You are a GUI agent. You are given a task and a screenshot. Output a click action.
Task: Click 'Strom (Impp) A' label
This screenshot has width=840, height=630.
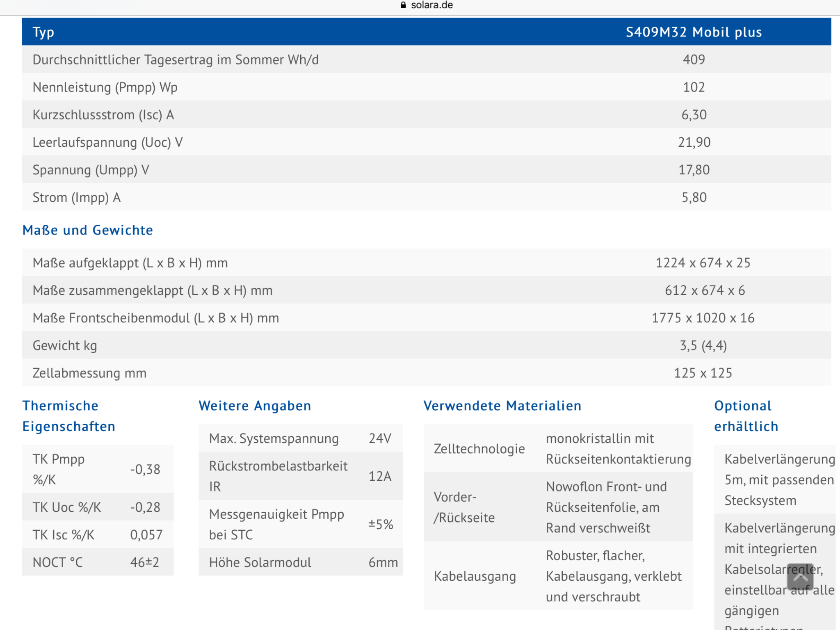coord(77,197)
